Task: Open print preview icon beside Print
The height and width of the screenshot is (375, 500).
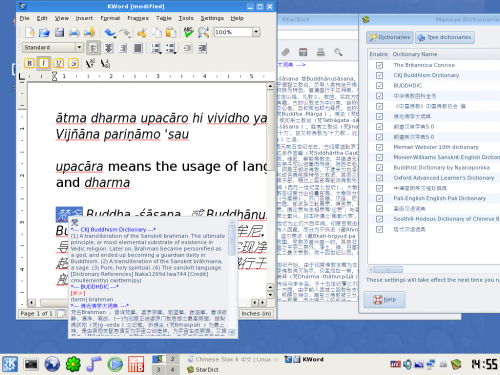Action: [89, 32]
